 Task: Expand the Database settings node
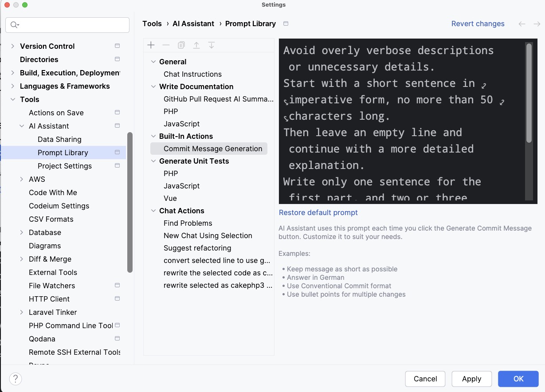click(21, 232)
